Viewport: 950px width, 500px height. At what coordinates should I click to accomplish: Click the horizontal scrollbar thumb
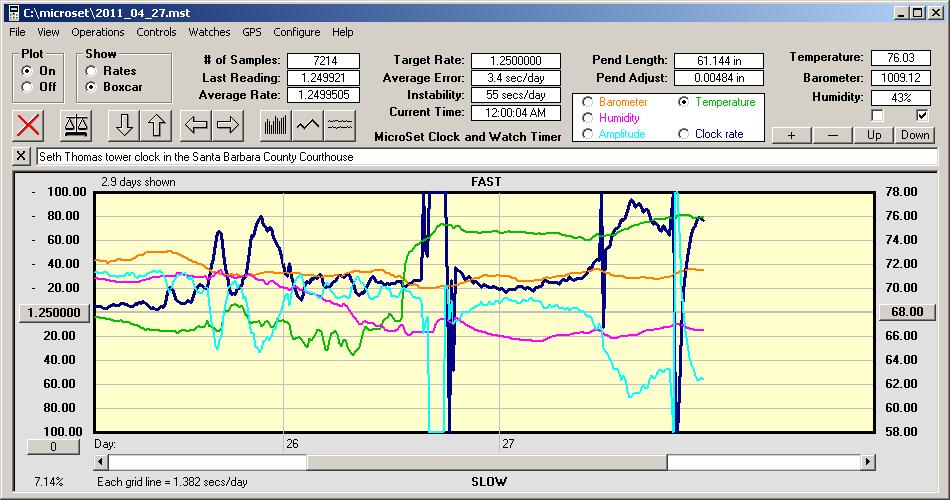pyautogui.click(x=487, y=462)
